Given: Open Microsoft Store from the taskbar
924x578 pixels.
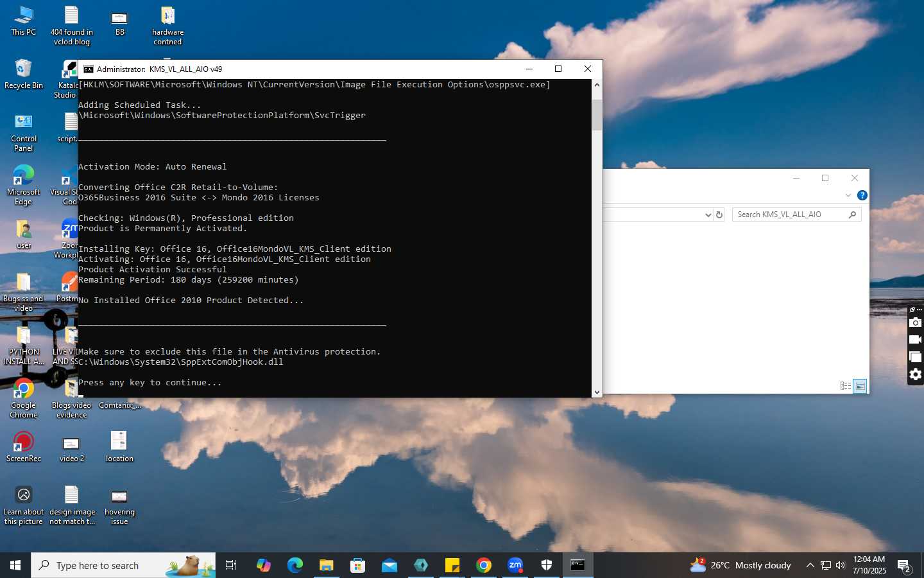Looking at the screenshot, I should [358, 565].
